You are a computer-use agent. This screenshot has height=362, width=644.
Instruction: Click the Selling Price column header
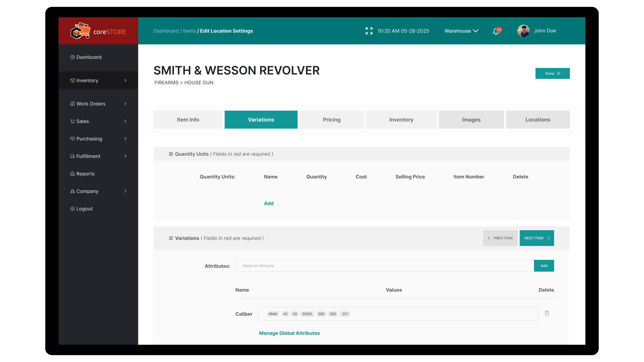click(410, 177)
